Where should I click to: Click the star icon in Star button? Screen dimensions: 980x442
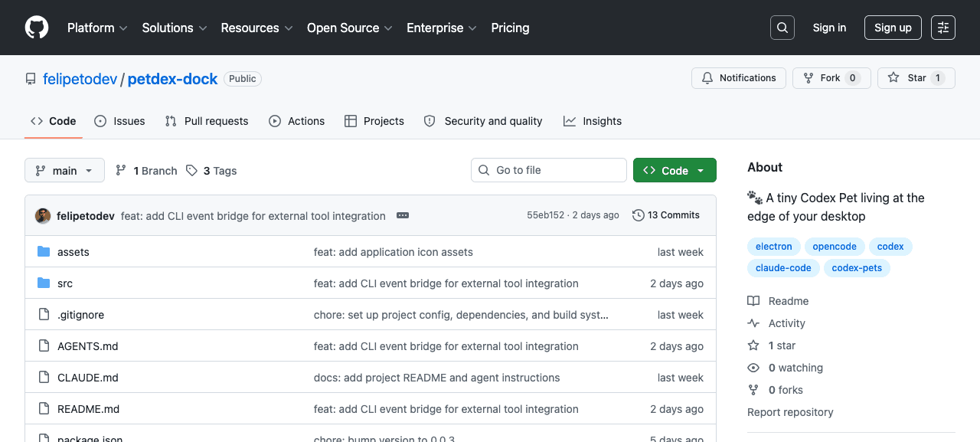pos(893,78)
